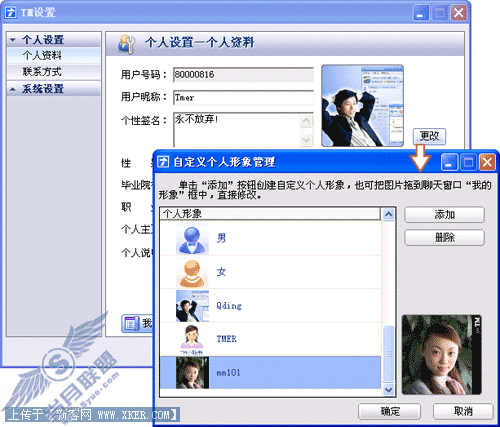
Task: Click the signature box scroll-up arrow
Action: tap(306, 121)
